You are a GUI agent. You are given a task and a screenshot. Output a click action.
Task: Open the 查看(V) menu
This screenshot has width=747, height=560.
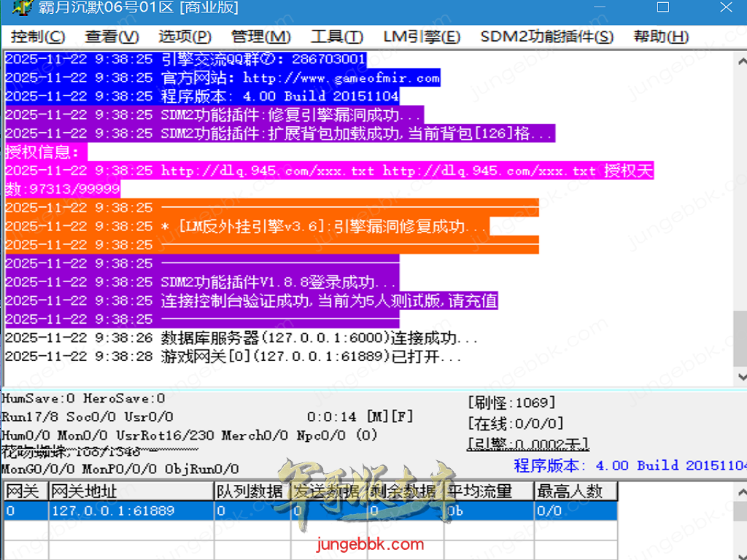(x=112, y=36)
